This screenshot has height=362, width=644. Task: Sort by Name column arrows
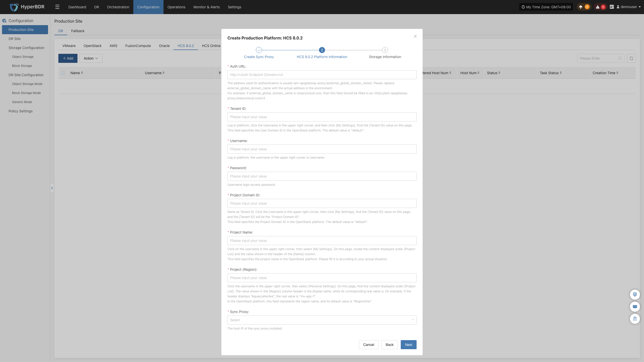tap(82, 73)
